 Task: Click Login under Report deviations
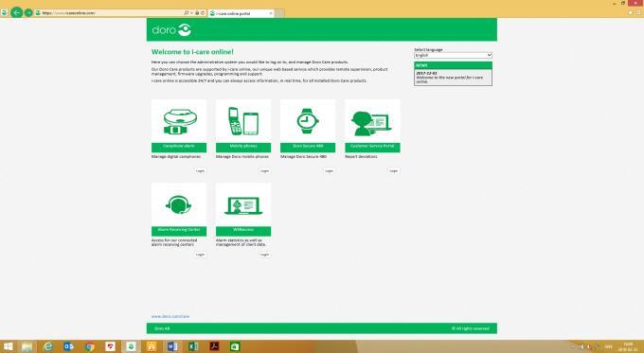point(393,170)
